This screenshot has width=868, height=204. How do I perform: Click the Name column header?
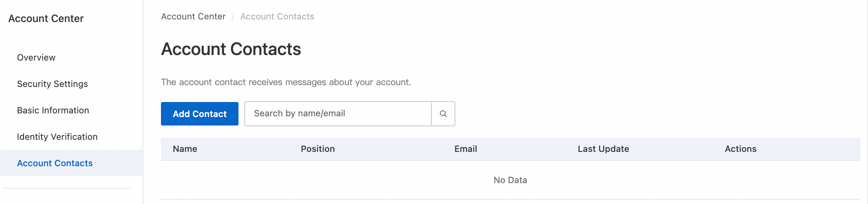185,149
